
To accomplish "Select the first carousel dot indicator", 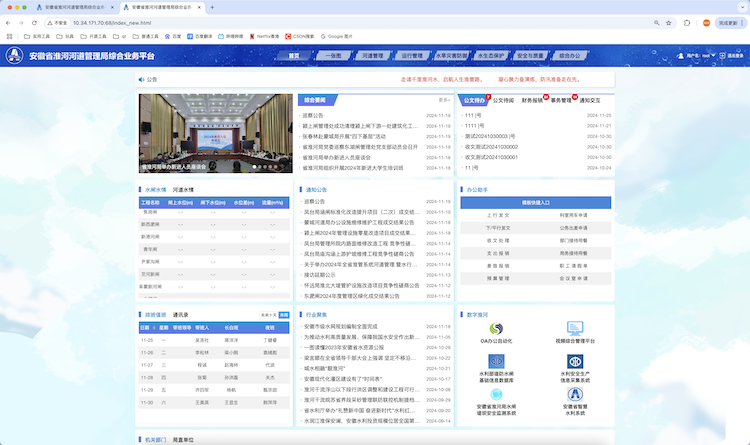I will tap(254, 167).
